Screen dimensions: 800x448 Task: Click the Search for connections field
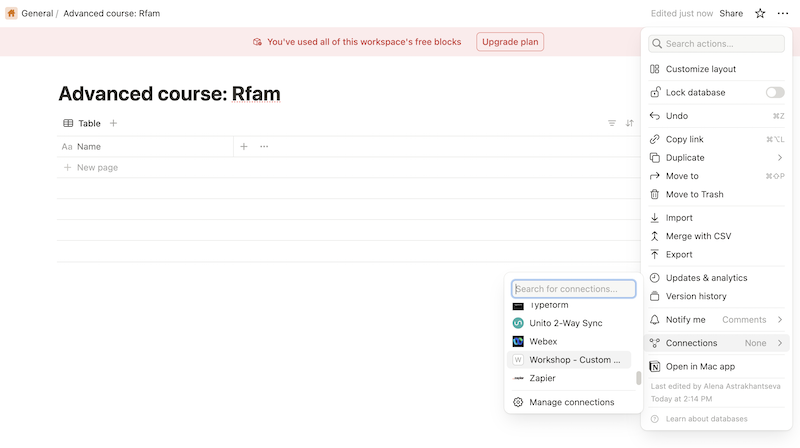coord(573,289)
